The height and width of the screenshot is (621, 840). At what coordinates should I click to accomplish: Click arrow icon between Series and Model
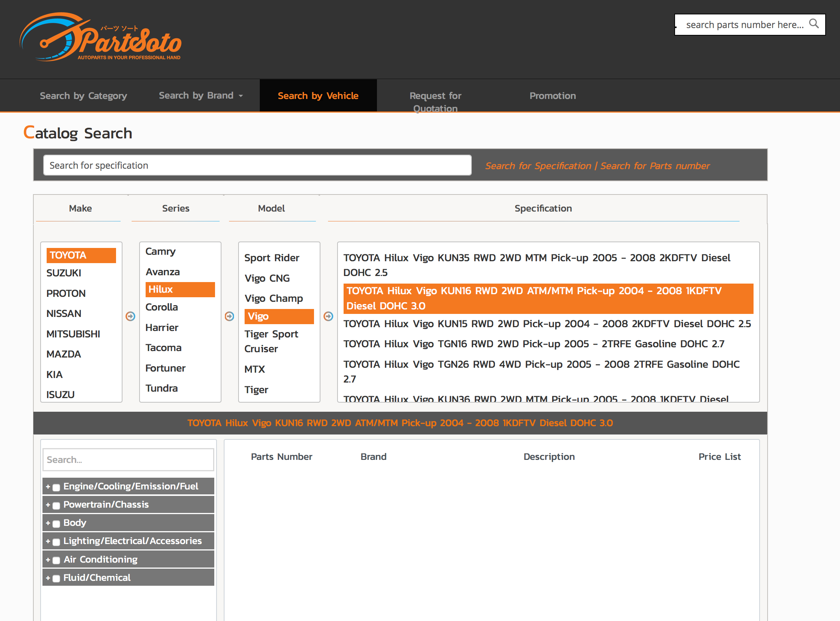[229, 316]
